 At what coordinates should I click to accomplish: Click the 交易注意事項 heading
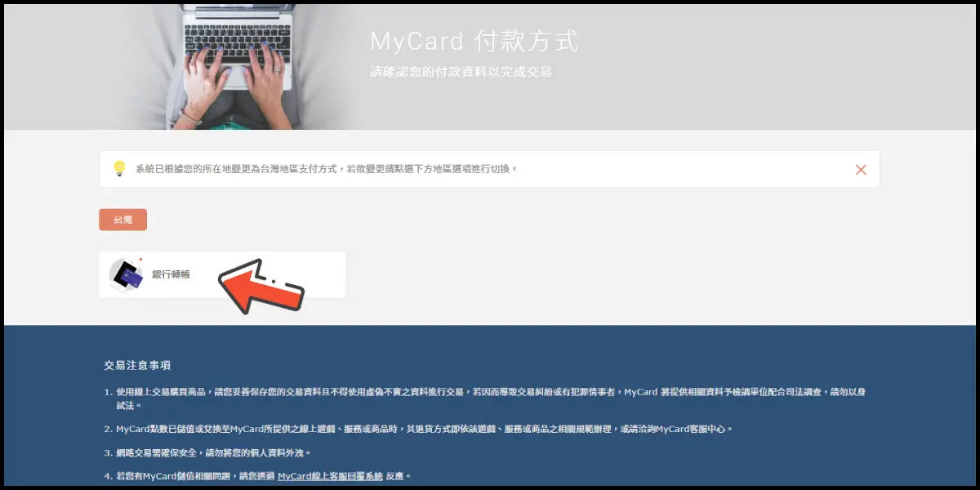point(137,365)
